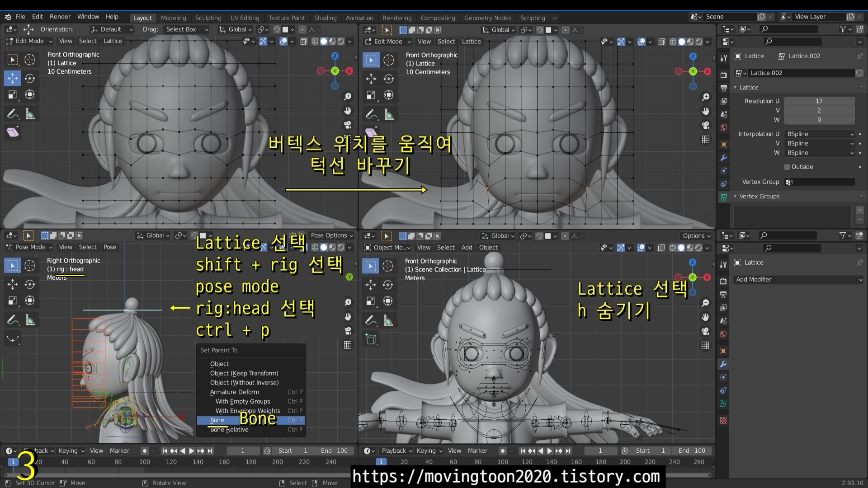
Task: Toggle wireframe shading in bottom-right viewport
Action: [673, 248]
